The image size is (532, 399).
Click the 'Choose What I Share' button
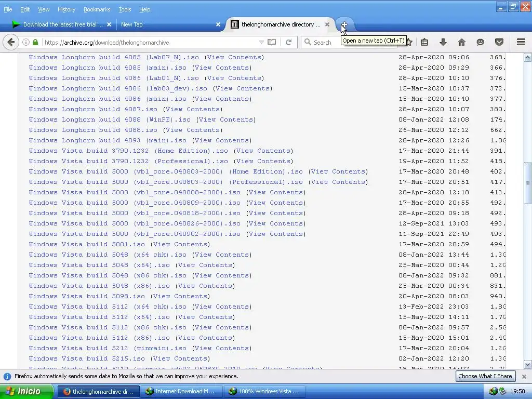pyautogui.click(x=485, y=376)
